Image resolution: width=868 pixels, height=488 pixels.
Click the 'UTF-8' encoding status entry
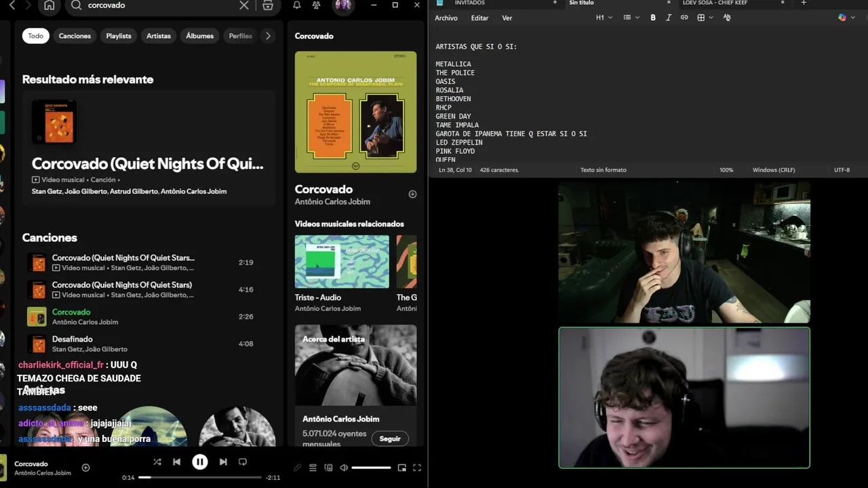pos(842,170)
